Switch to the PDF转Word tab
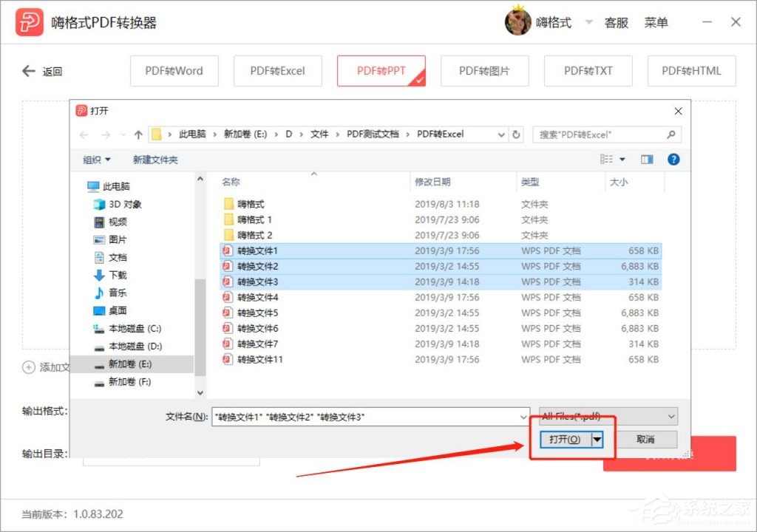This screenshot has height=532, width=757. [174, 71]
